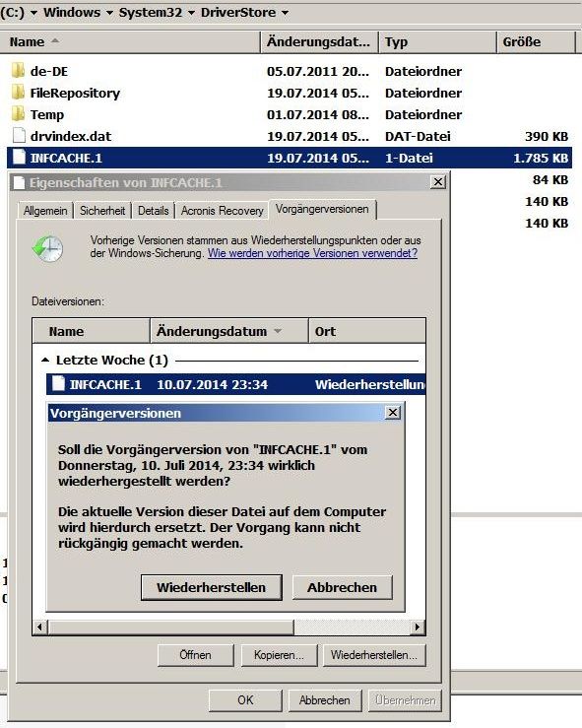Viewport: 582px width, 728px height.
Task: Open the dropdown arrow after Windows in path
Action: pos(109,13)
